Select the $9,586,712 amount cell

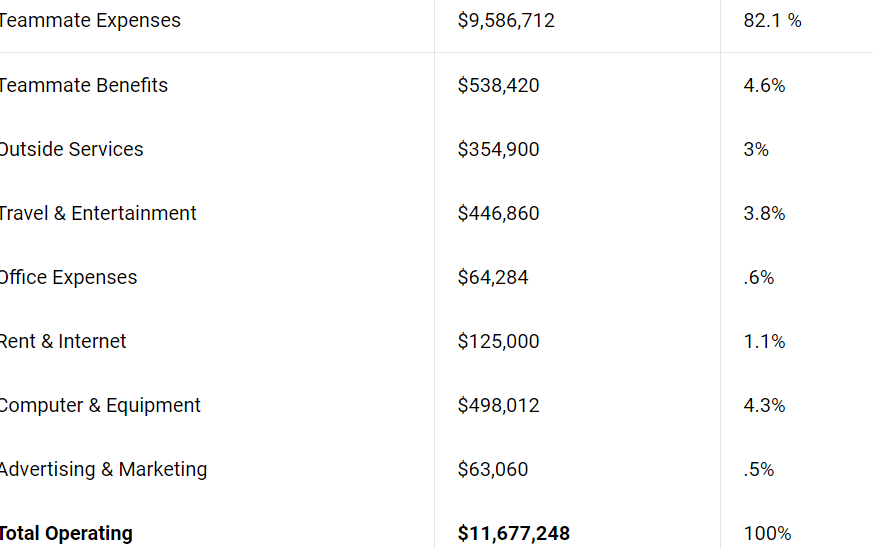pyautogui.click(x=506, y=21)
